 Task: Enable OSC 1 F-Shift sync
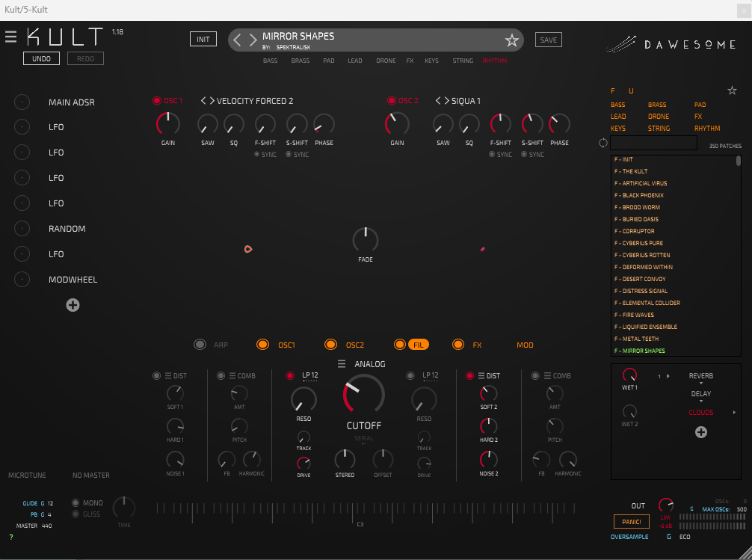click(256, 155)
